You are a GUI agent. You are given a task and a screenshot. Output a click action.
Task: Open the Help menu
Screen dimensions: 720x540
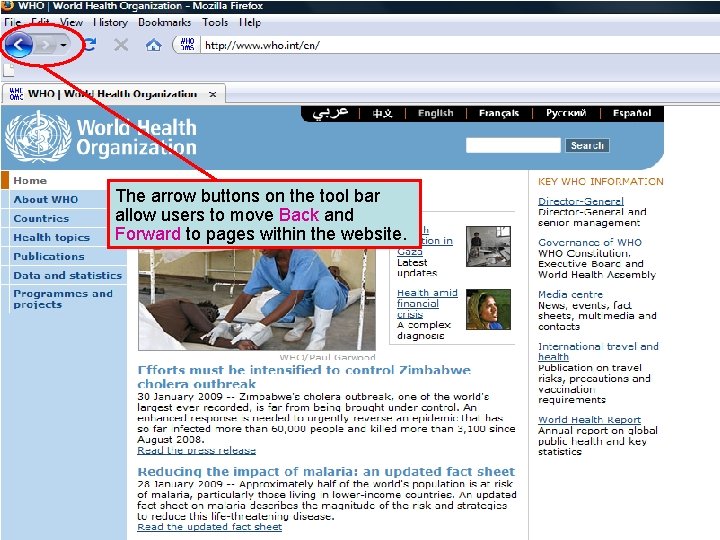[250, 22]
